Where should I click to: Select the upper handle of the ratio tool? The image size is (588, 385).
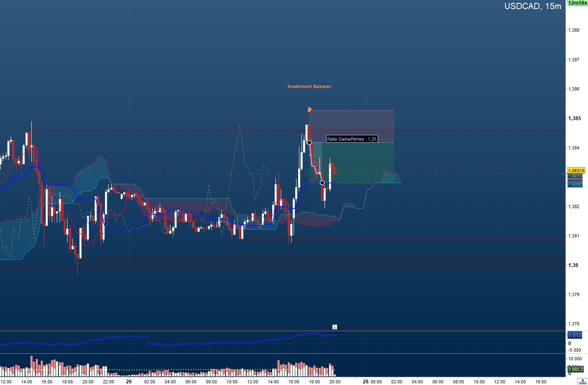pyautogui.click(x=309, y=142)
